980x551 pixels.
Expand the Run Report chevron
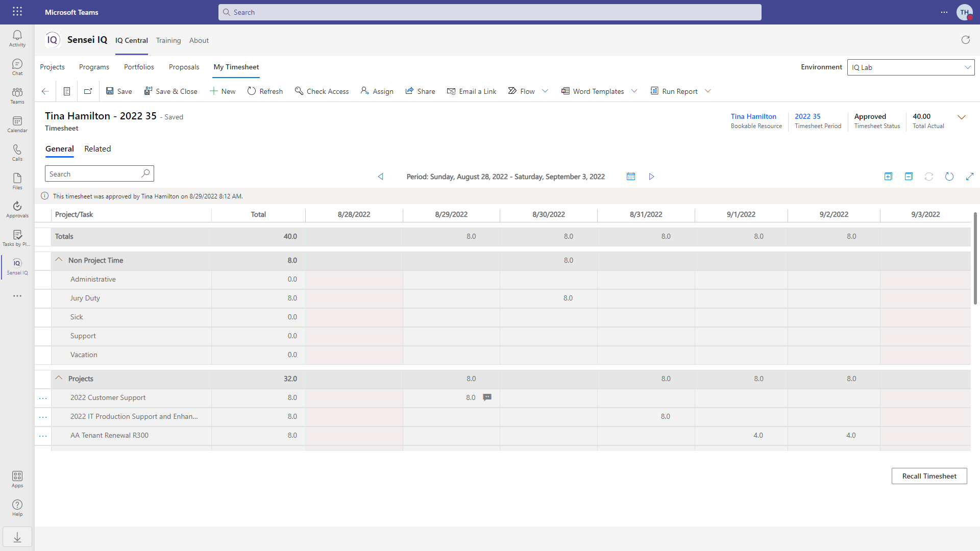click(x=708, y=91)
